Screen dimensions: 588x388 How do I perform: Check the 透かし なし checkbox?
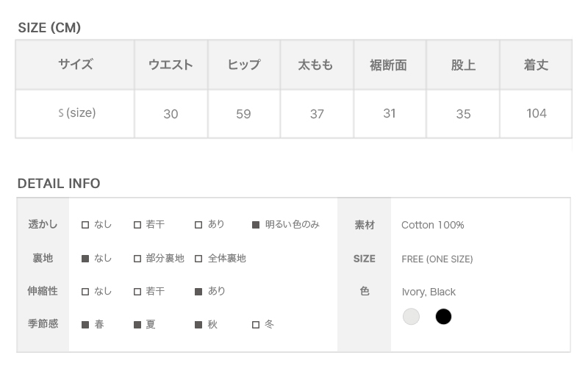click(x=85, y=225)
